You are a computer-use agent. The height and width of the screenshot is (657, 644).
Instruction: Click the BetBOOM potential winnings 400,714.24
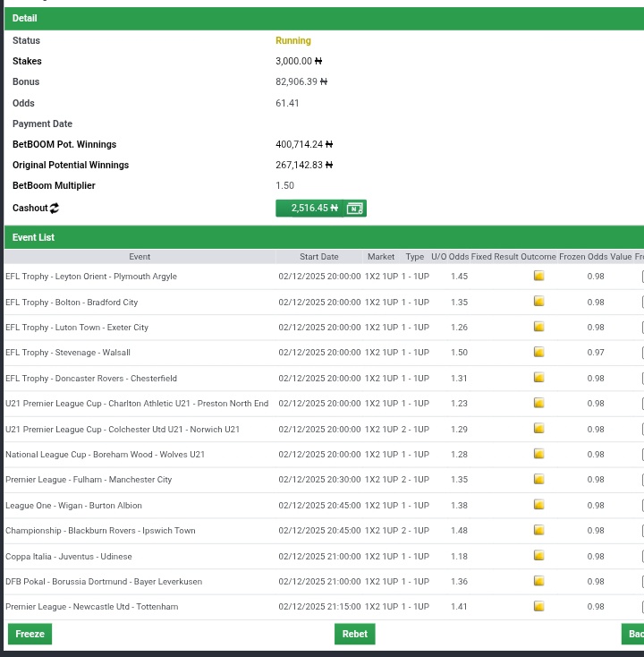point(304,144)
